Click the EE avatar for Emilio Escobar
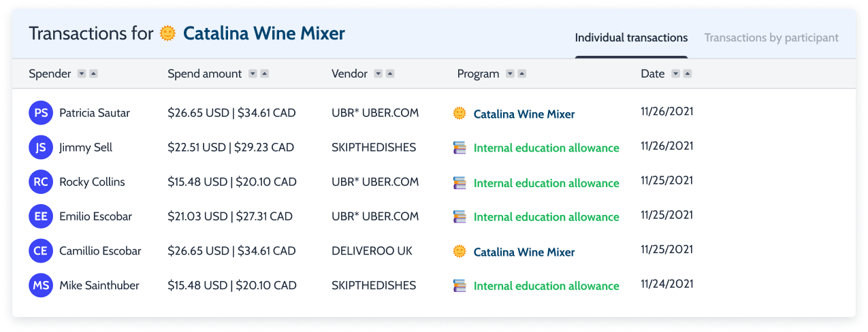This screenshot has height=332, width=868. point(41,216)
